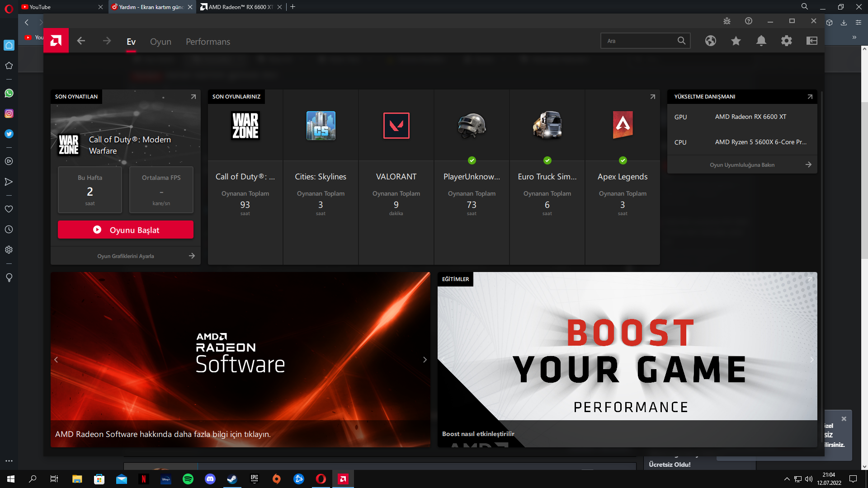This screenshot has width=868, height=488.
Task: Switch to the Oyun tab
Action: (x=160, y=42)
